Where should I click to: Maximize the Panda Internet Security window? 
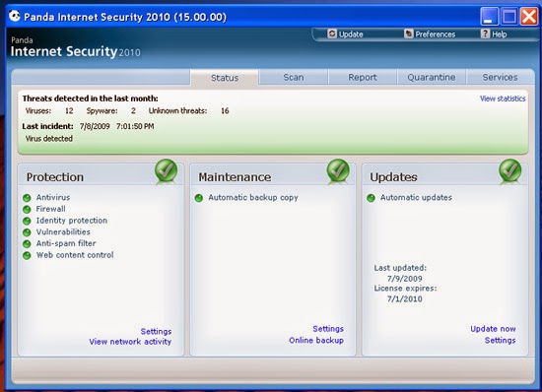tap(509, 16)
